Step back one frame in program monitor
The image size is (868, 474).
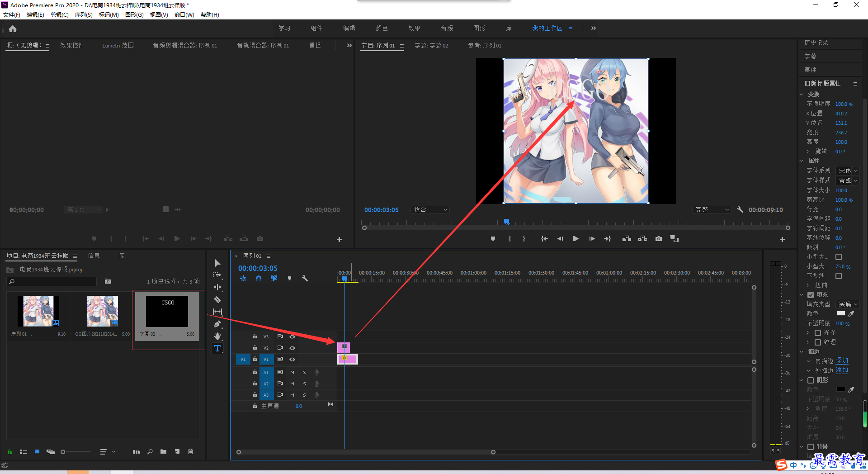[560, 239]
